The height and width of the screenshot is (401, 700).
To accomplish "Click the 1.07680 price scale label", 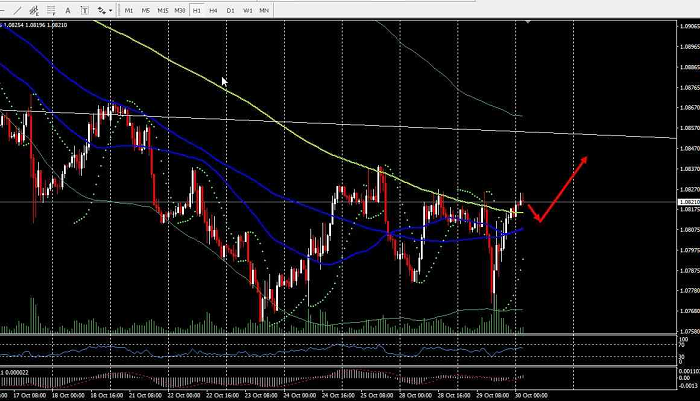I will [x=689, y=311].
